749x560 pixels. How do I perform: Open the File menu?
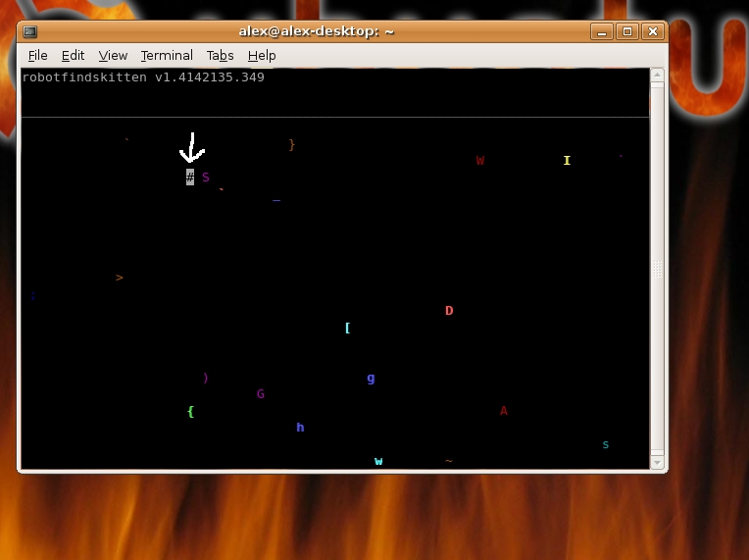pos(37,56)
